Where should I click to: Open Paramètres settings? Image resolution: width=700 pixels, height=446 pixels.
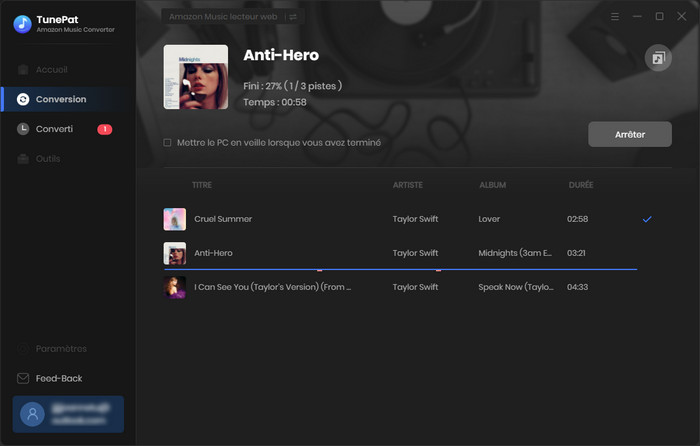coord(61,349)
